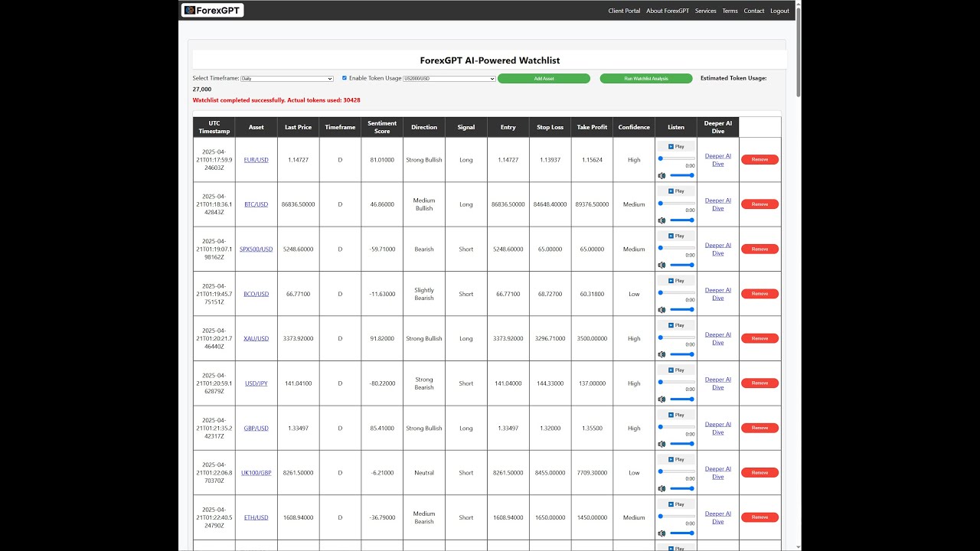Screen dimensions: 980x551
Task: Toggle the Enable Token Usage checkbox
Action: click(345, 78)
